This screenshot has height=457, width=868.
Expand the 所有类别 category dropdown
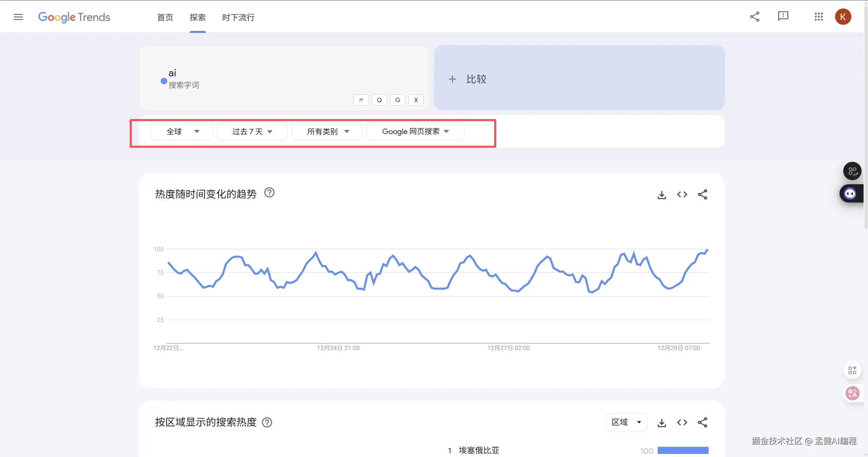point(327,132)
